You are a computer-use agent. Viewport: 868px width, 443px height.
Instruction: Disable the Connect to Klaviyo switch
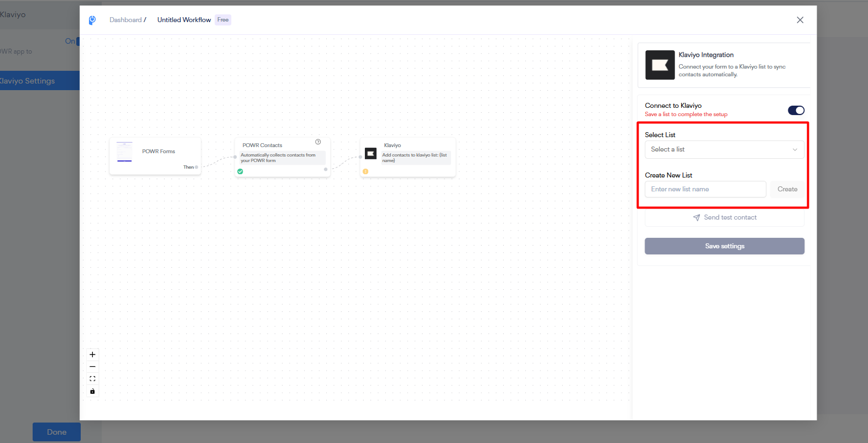[796, 111]
